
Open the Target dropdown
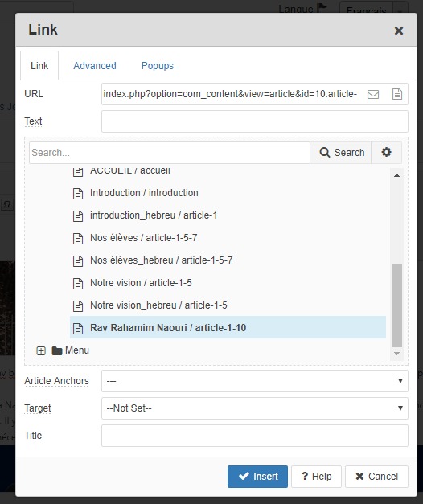[255, 408]
